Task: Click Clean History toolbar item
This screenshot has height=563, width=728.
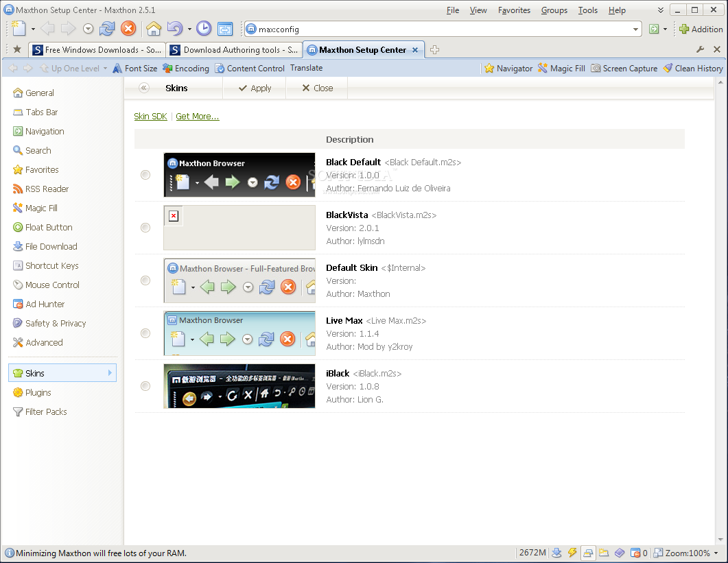Action: point(693,68)
